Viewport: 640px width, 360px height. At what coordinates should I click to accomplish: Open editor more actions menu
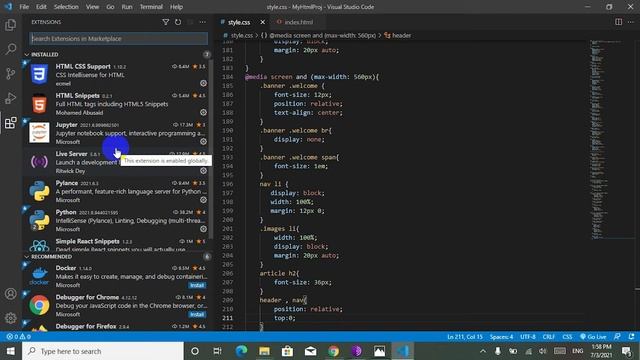631,22
